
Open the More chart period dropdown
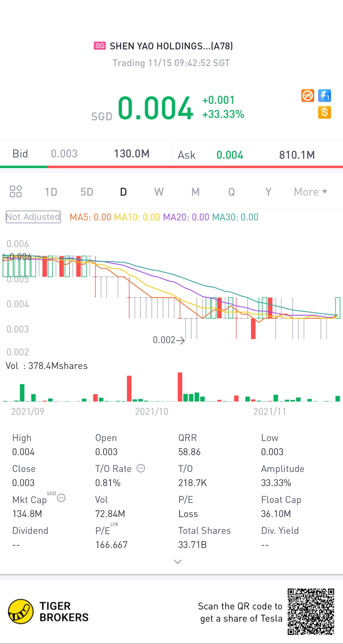click(x=310, y=192)
